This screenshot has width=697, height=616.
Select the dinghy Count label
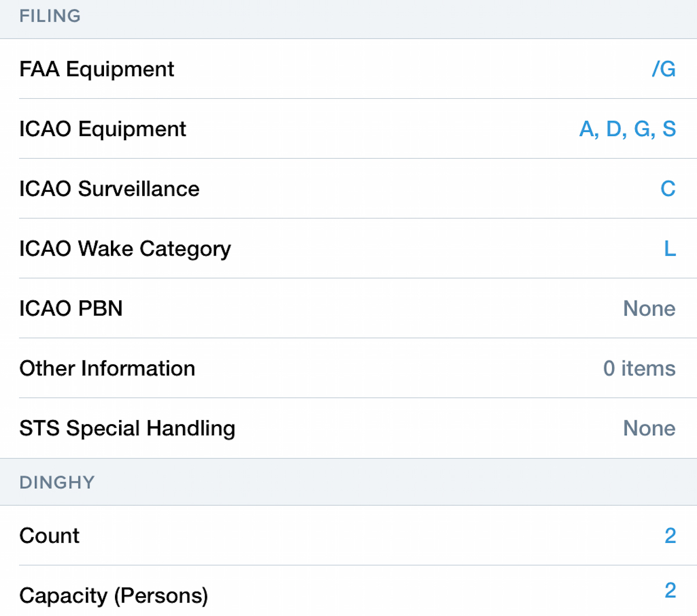(49, 536)
